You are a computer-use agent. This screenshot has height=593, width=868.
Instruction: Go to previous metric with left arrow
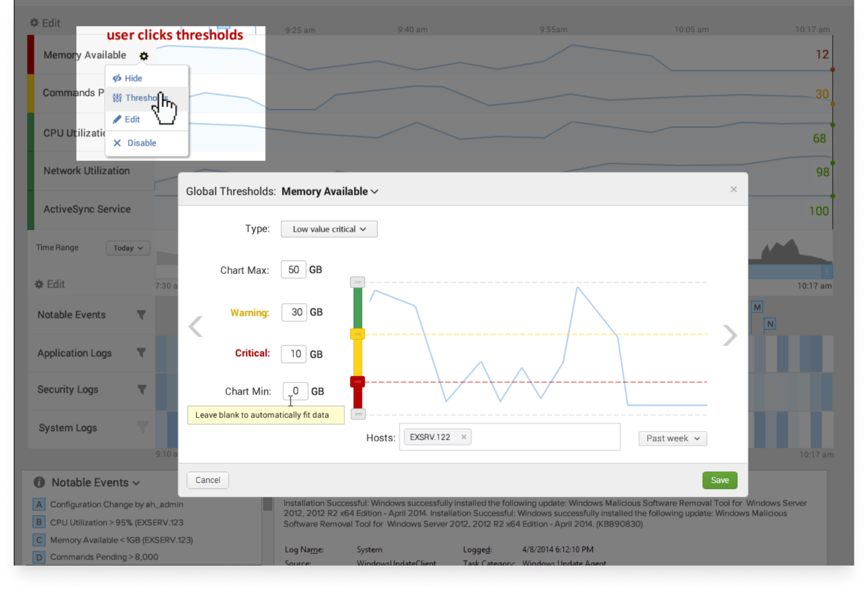196,327
